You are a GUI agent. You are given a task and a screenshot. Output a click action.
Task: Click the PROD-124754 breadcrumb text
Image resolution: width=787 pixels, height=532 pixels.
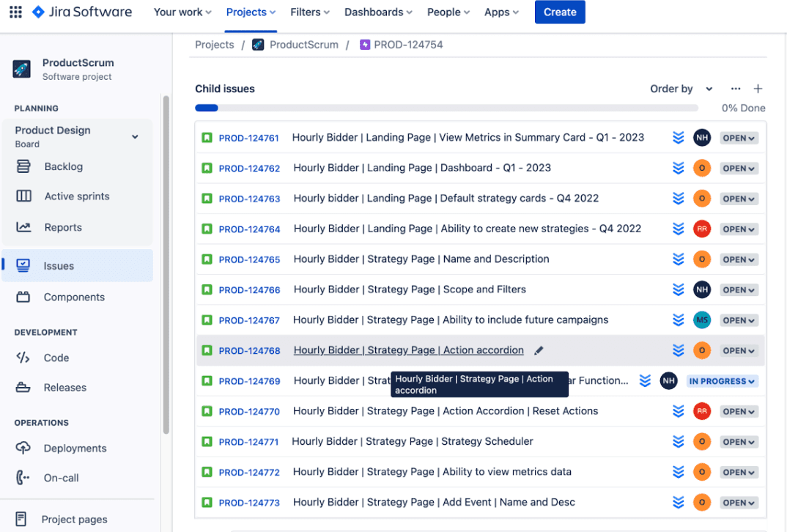click(408, 45)
